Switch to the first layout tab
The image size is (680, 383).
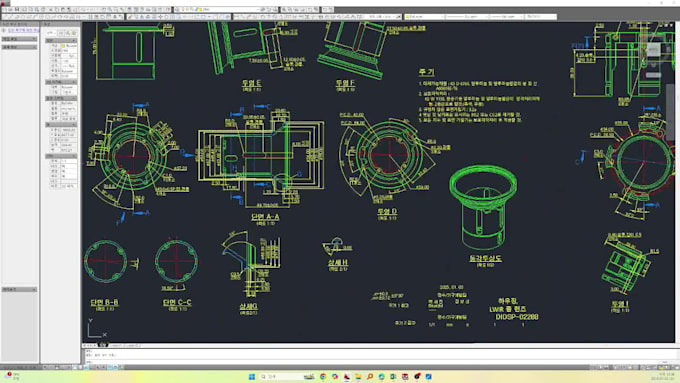(x=116, y=345)
